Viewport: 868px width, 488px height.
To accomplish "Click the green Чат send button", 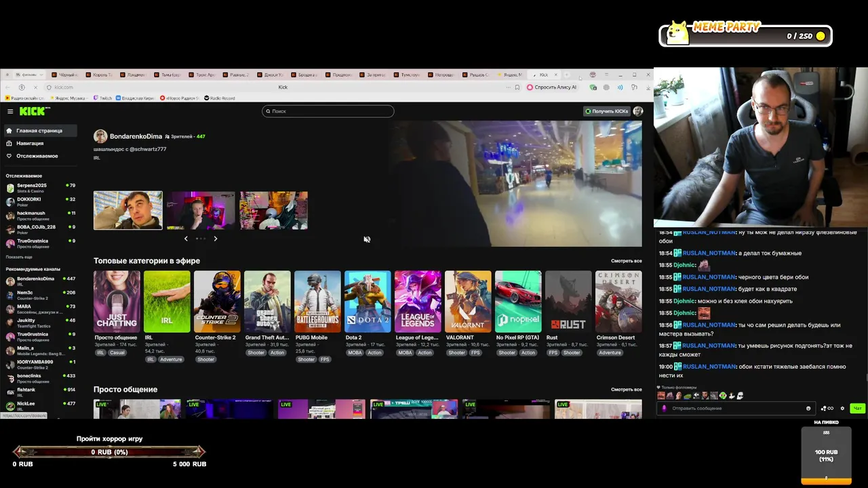I will tap(857, 409).
